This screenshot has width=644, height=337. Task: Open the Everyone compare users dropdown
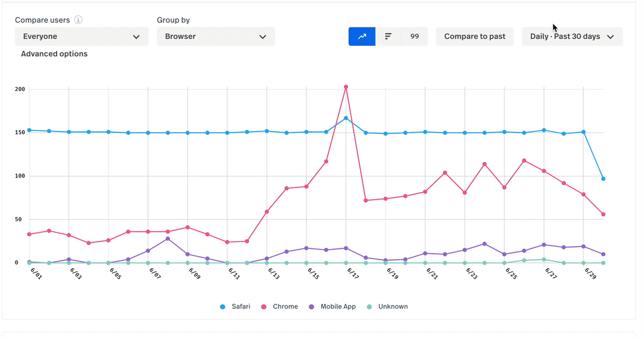(x=82, y=37)
